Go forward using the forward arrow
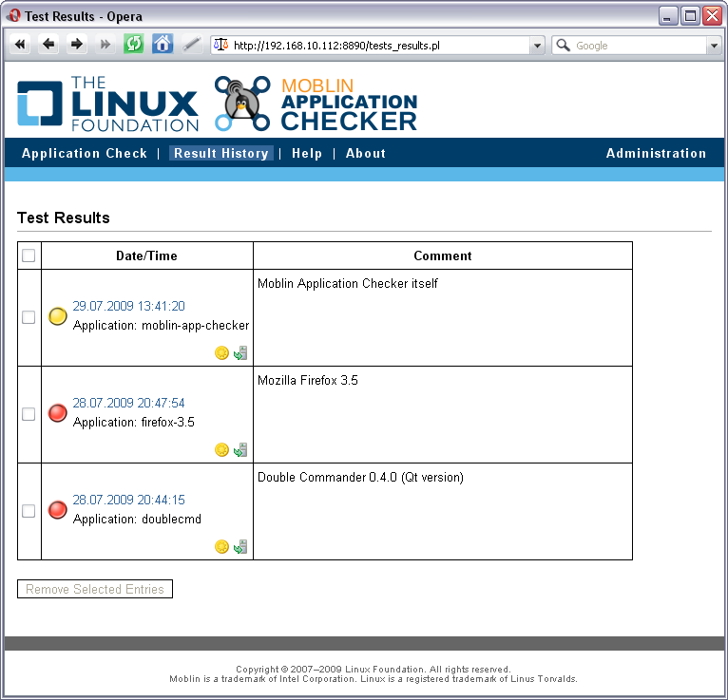 (x=77, y=45)
